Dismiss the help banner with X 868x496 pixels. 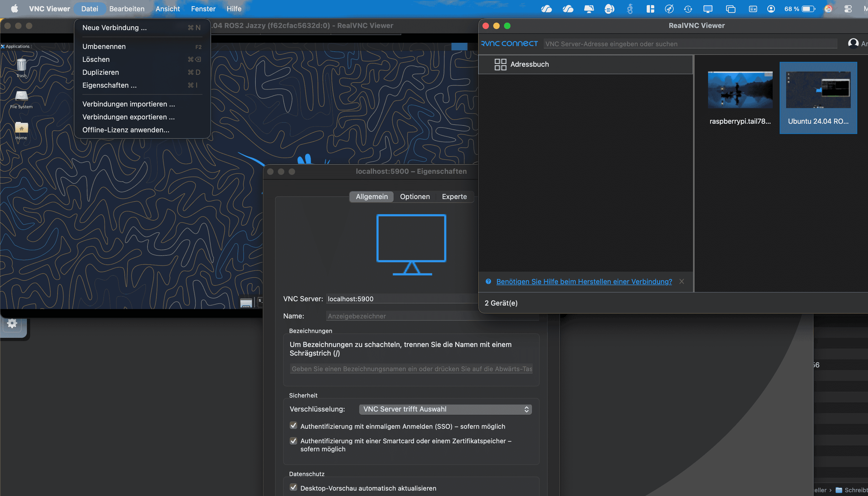(681, 281)
